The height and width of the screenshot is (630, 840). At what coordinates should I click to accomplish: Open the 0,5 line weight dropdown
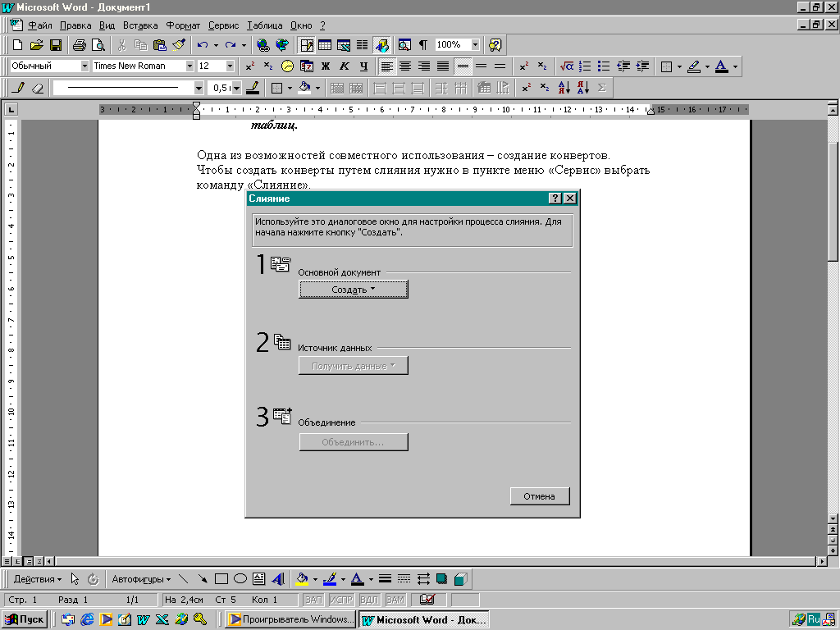(x=237, y=88)
